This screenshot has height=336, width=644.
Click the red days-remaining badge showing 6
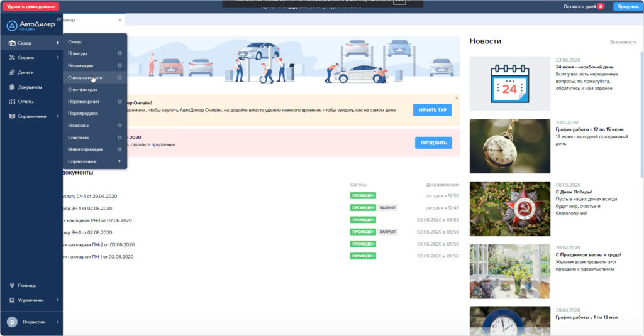pos(601,6)
